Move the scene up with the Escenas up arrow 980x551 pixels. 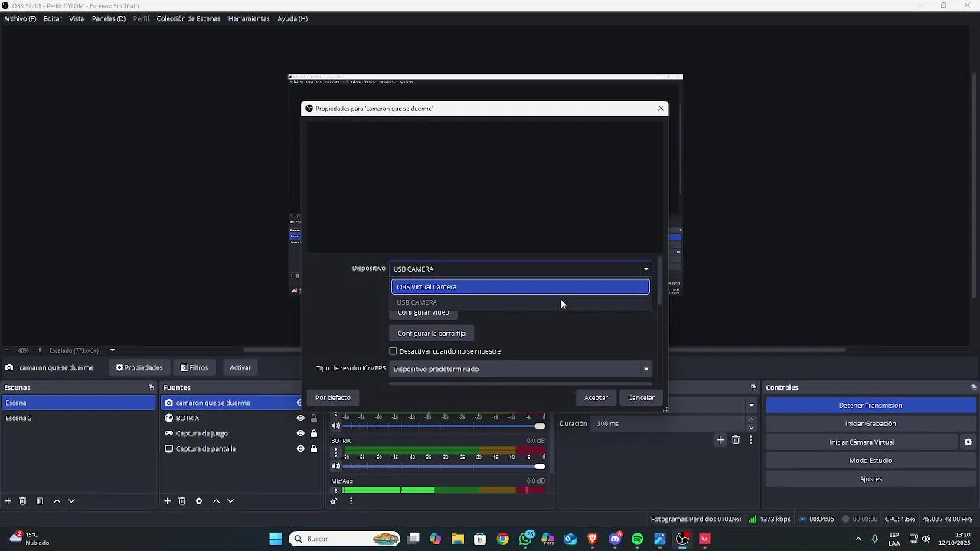pyautogui.click(x=57, y=501)
